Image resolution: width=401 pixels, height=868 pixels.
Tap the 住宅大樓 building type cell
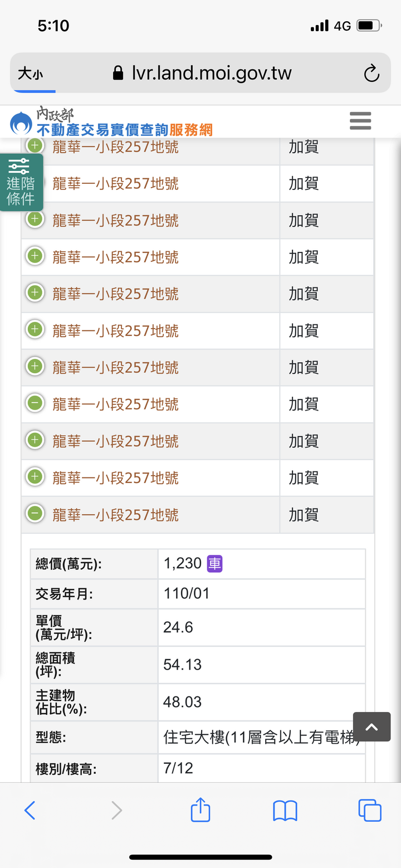(262, 738)
